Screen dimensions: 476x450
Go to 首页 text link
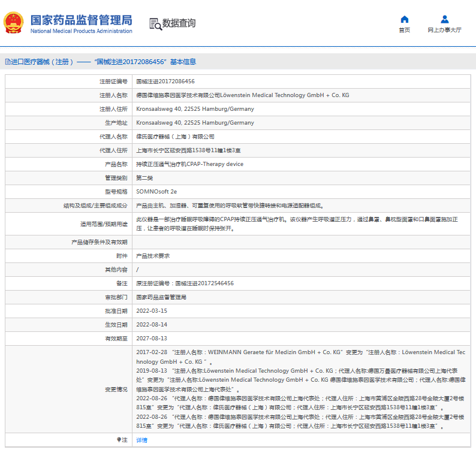pos(404,30)
